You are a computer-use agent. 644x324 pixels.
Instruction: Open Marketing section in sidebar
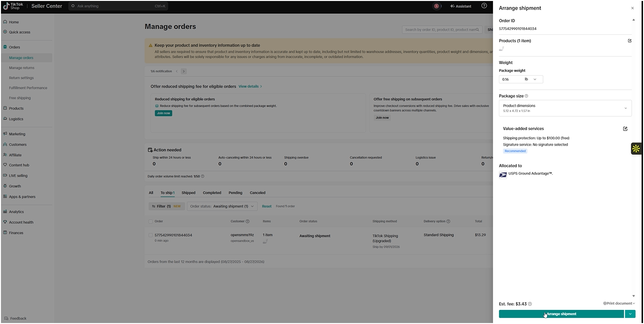pos(17,134)
